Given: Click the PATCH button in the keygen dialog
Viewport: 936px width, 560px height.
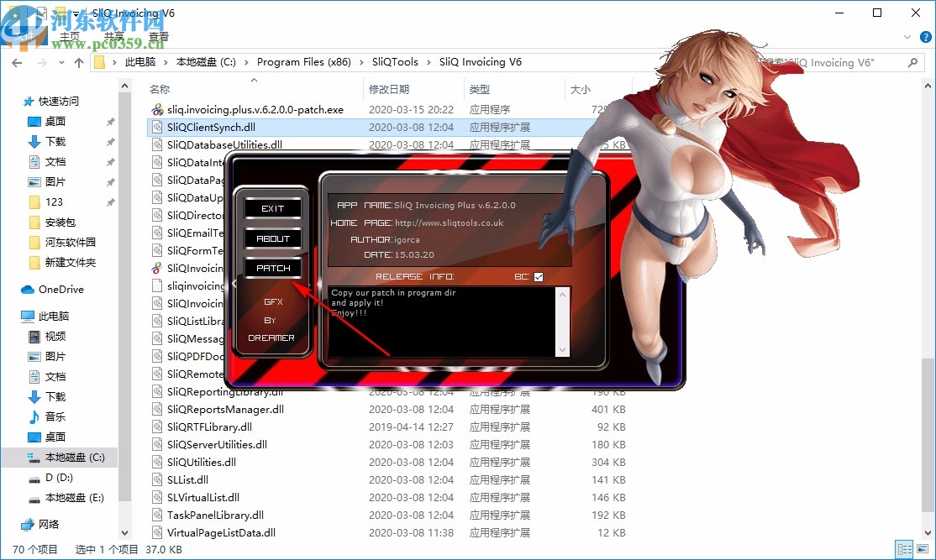Looking at the screenshot, I should point(273,268).
